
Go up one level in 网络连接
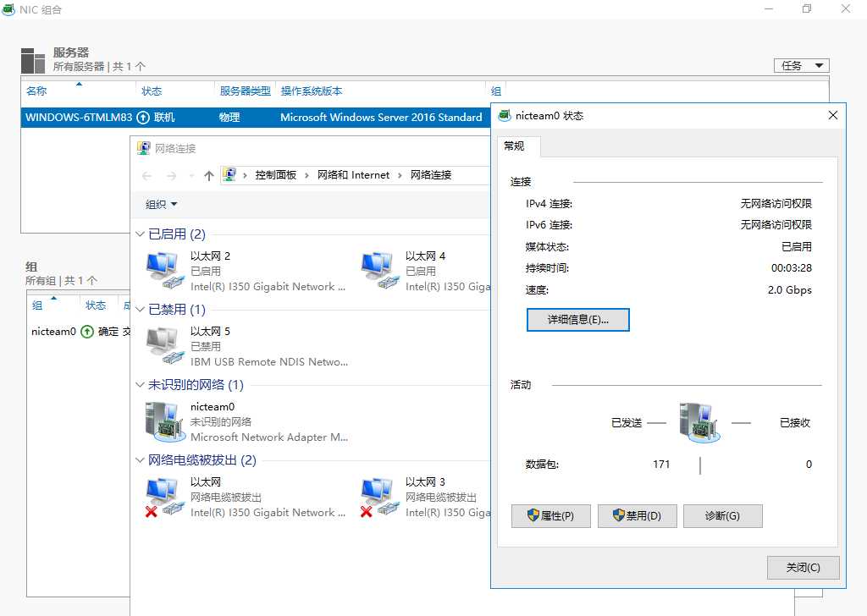[208, 176]
